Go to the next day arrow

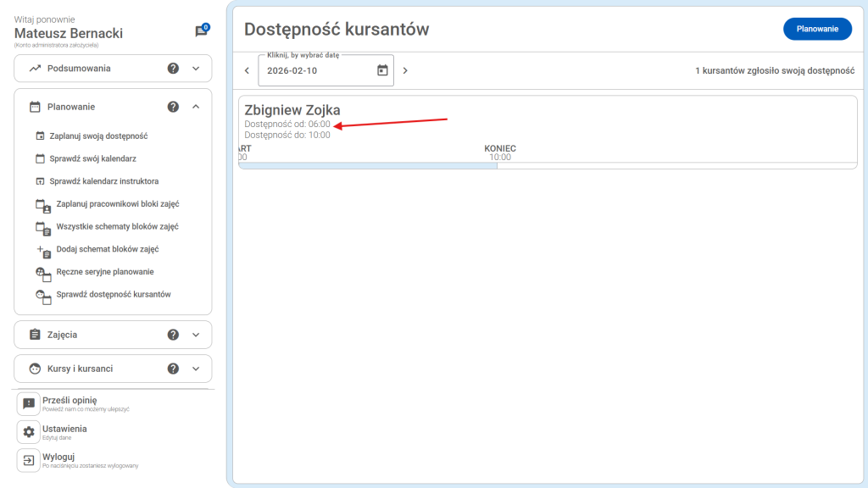click(x=405, y=70)
